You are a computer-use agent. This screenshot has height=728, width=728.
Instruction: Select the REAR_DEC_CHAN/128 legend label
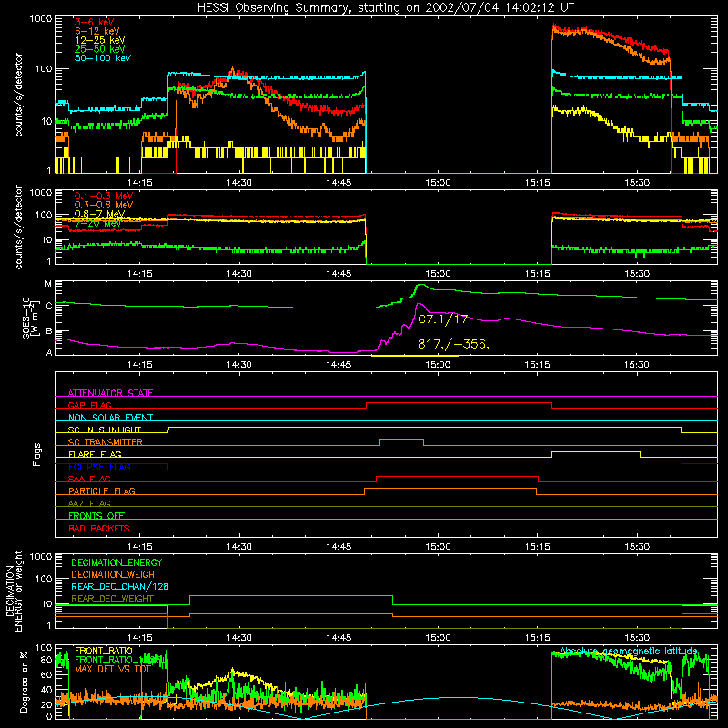pyautogui.click(x=120, y=587)
